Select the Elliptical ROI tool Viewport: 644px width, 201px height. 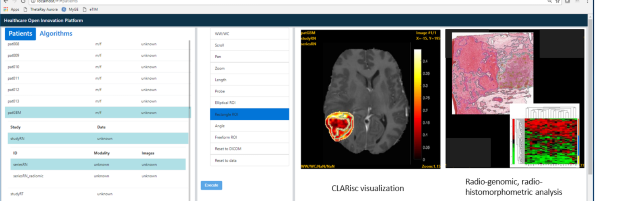click(x=249, y=103)
